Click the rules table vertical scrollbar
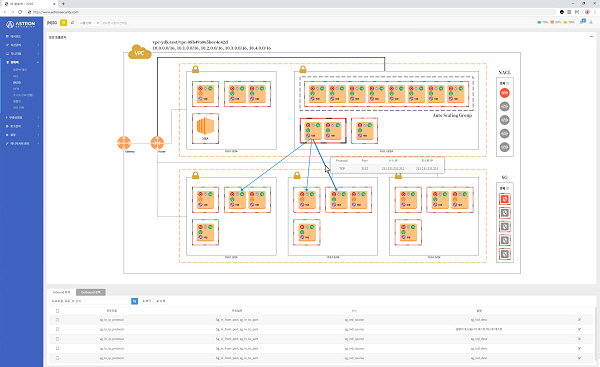 pyautogui.click(x=595, y=335)
